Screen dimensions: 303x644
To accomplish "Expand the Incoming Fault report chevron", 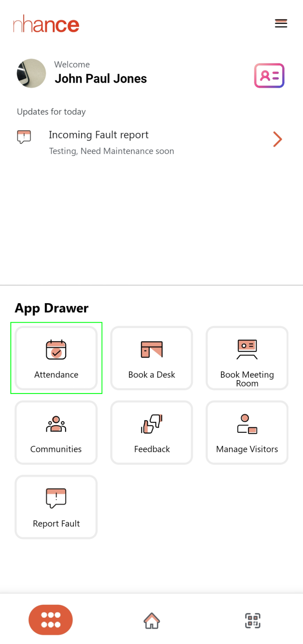I will (x=277, y=139).
